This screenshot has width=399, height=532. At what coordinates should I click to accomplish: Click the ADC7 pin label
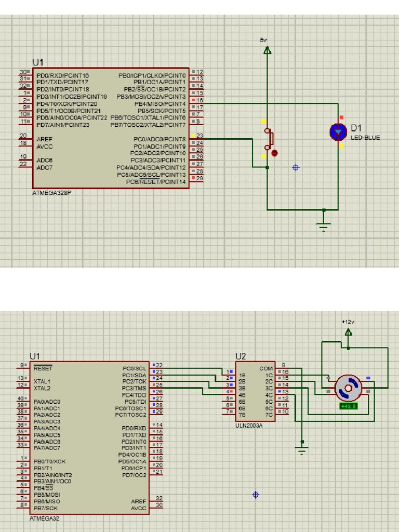point(45,168)
